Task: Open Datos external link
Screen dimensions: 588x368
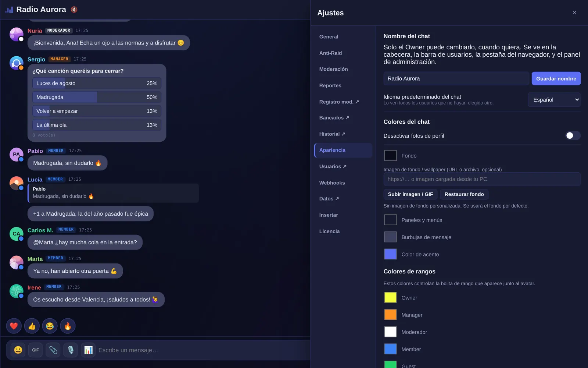Action: click(343, 199)
